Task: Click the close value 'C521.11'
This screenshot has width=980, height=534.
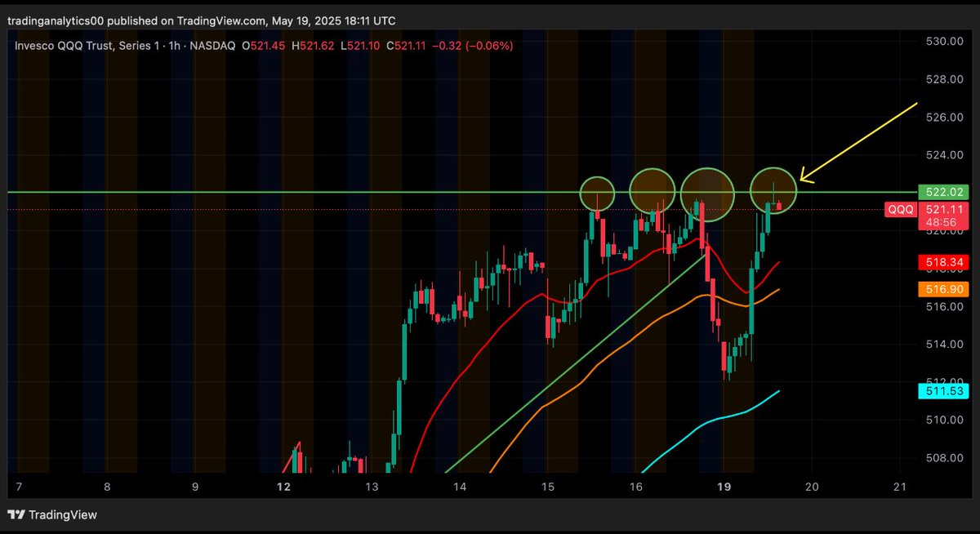Action: pos(405,46)
